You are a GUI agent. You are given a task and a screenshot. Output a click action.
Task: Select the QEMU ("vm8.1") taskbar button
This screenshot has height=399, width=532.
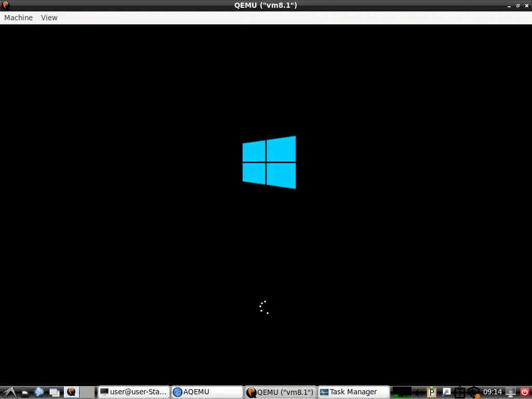pyautogui.click(x=281, y=392)
